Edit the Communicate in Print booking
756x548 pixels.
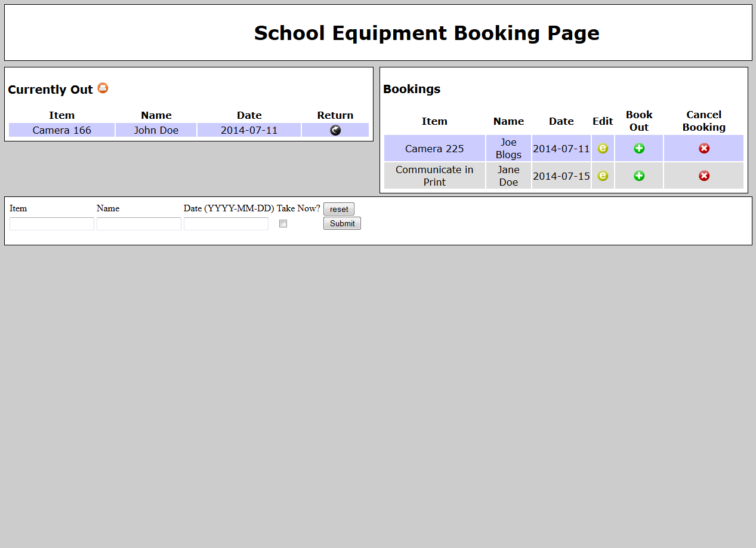[x=603, y=176]
